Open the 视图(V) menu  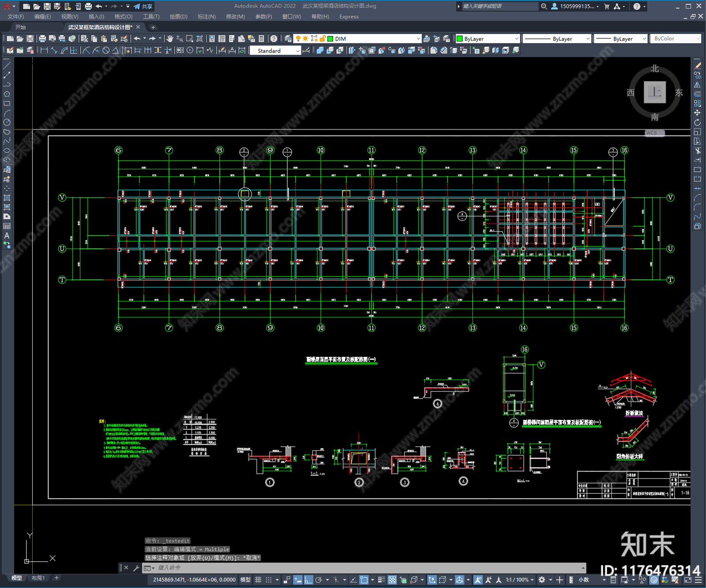[70, 17]
